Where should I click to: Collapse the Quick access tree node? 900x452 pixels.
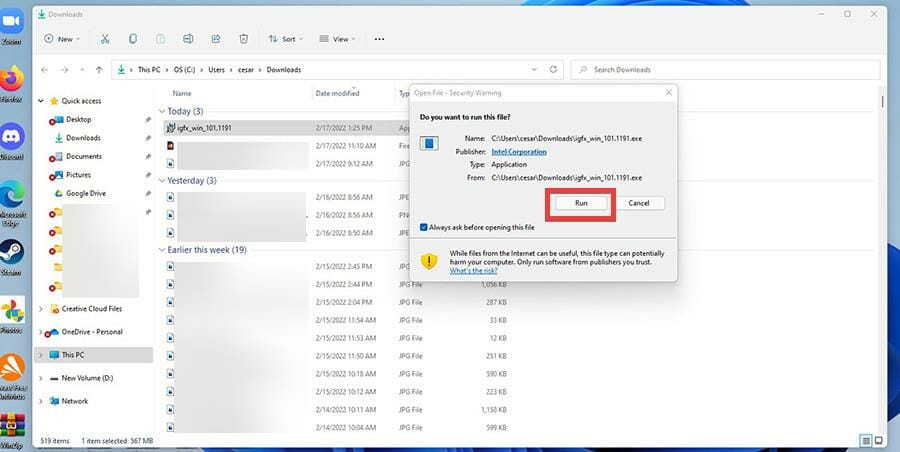pyautogui.click(x=41, y=101)
